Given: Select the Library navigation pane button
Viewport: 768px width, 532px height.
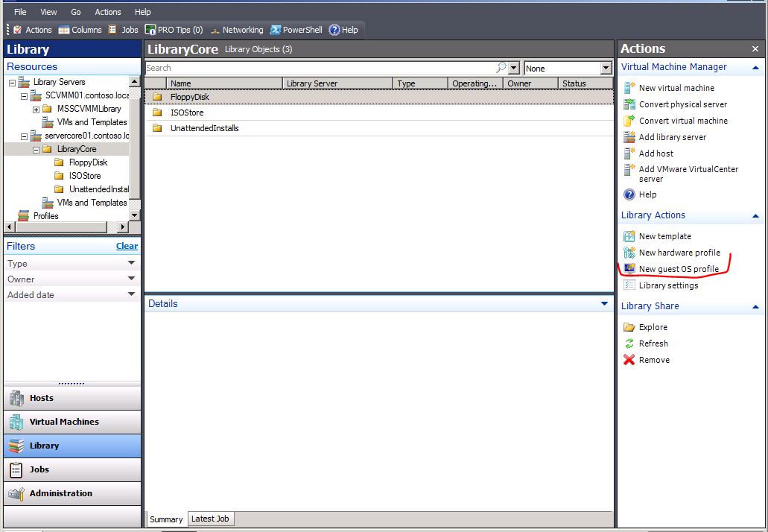Looking at the screenshot, I should click(72, 446).
